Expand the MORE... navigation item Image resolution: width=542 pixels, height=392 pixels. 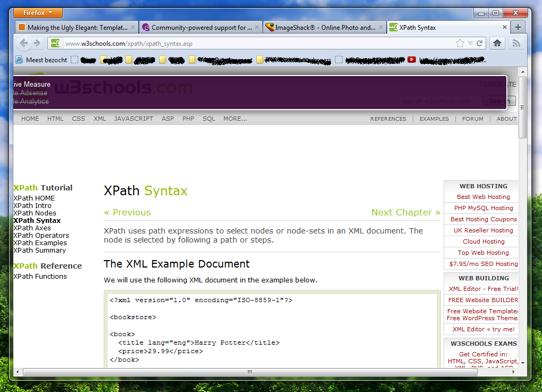(x=235, y=119)
